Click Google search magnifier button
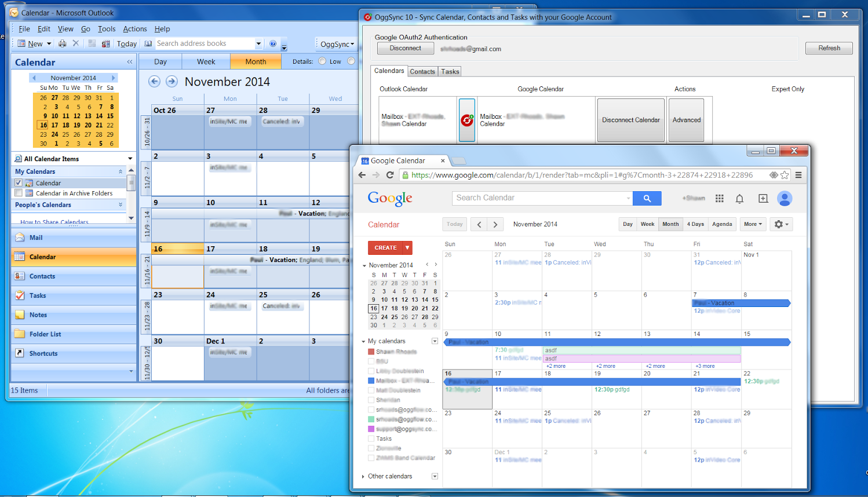The image size is (868, 497). click(647, 198)
